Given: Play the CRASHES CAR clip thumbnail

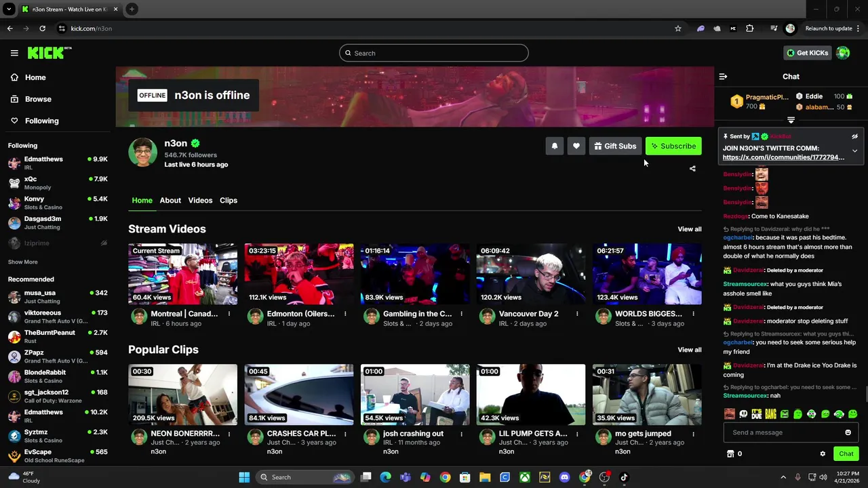Looking at the screenshot, I should tap(299, 394).
